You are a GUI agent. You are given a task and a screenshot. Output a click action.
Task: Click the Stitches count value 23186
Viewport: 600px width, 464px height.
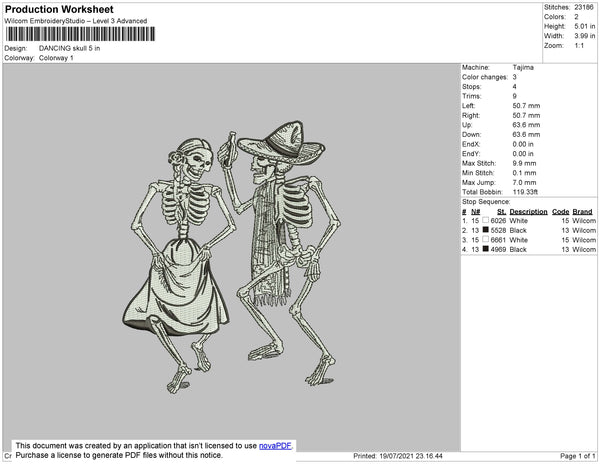coord(585,7)
